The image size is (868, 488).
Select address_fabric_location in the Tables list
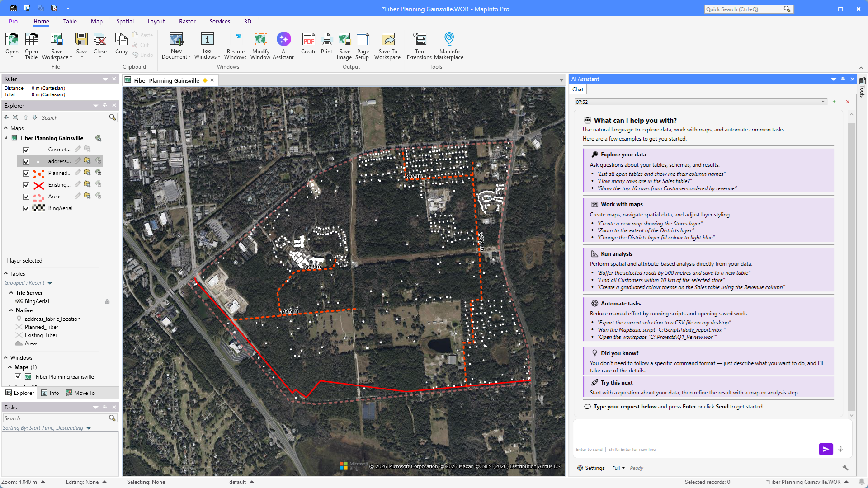click(52, 319)
